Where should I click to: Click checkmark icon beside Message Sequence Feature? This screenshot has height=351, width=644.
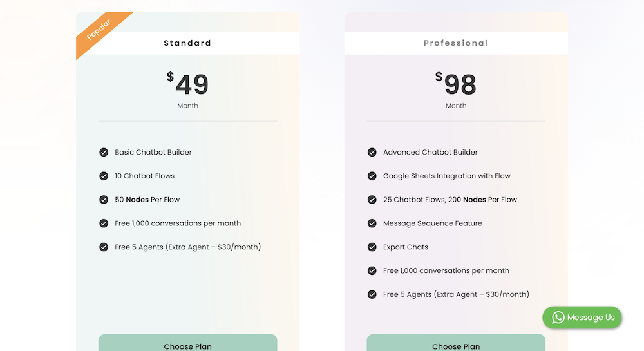(372, 223)
